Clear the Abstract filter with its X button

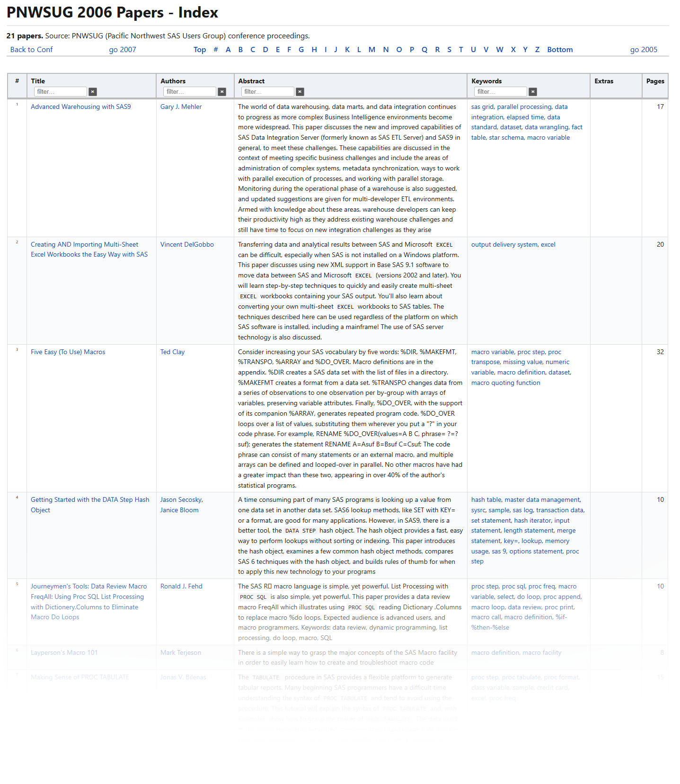[300, 92]
